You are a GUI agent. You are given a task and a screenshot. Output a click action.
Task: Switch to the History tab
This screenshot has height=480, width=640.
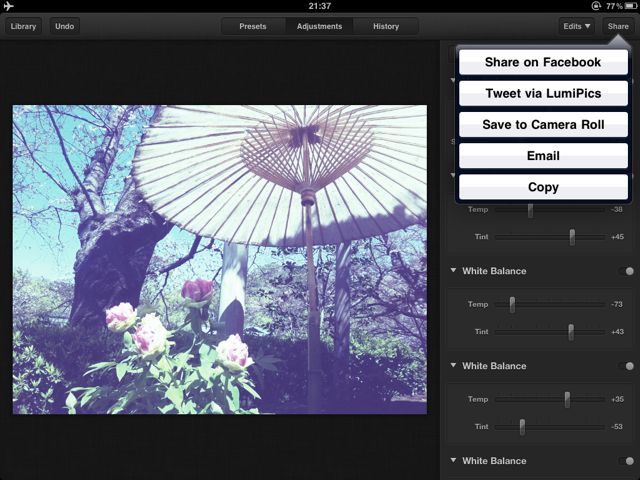tap(386, 26)
